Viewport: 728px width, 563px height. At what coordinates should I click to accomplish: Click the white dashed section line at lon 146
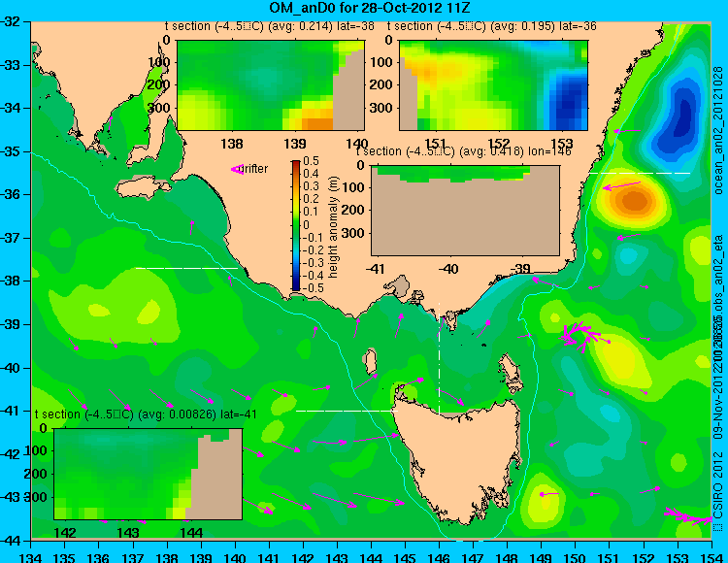click(439, 358)
